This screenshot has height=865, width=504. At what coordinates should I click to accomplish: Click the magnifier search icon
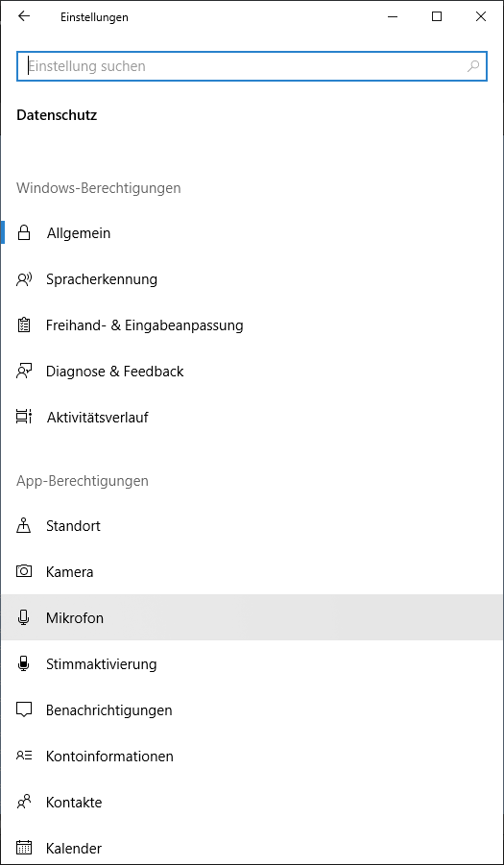point(473,66)
